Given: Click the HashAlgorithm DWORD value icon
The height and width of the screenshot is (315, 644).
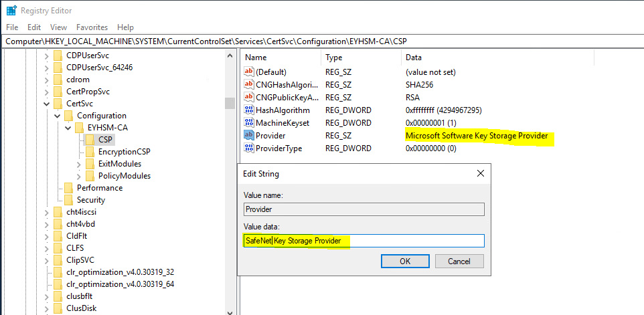Looking at the screenshot, I should coord(249,110).
